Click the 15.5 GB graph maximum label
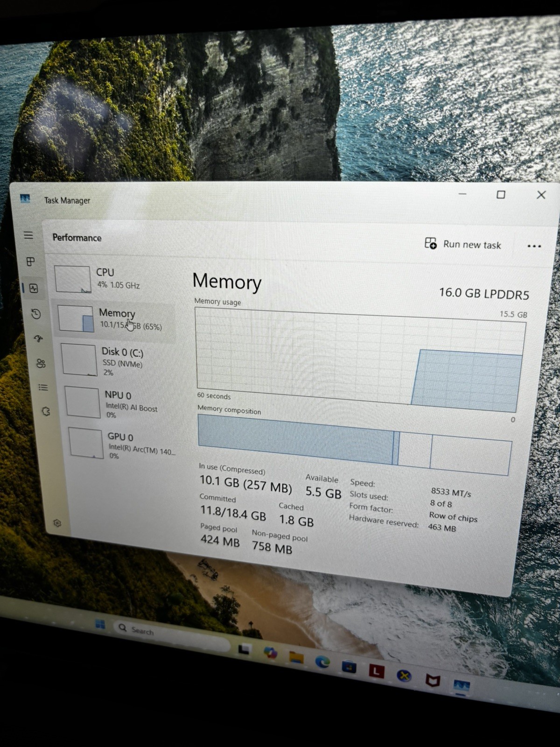This screenshot has width=560, height=747. [x=513, y=314]
